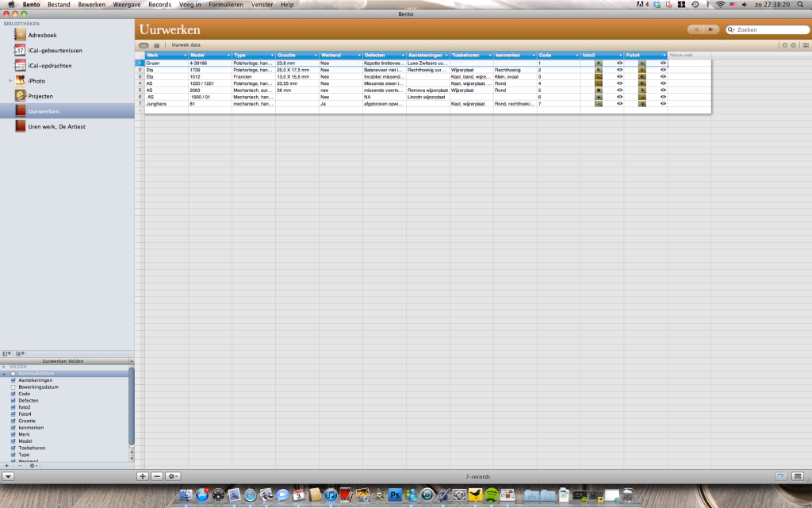The width and height of the screenshot is (812, 508).
Task: Uncheck the Grootte field checkbox
Action: [x=13, y=421]
